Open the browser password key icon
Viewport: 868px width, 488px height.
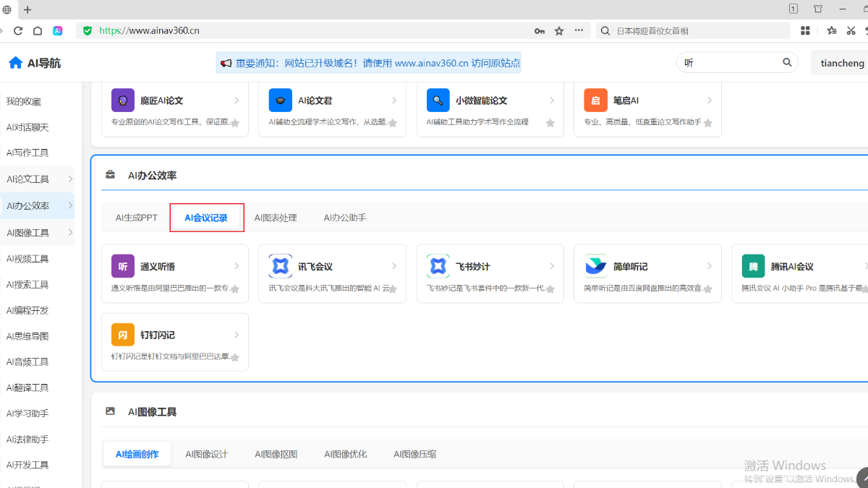tap(540, 30)
